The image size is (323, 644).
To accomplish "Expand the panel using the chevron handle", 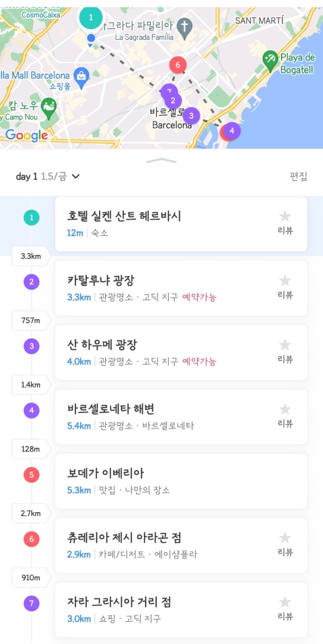I will coord(162,160).
